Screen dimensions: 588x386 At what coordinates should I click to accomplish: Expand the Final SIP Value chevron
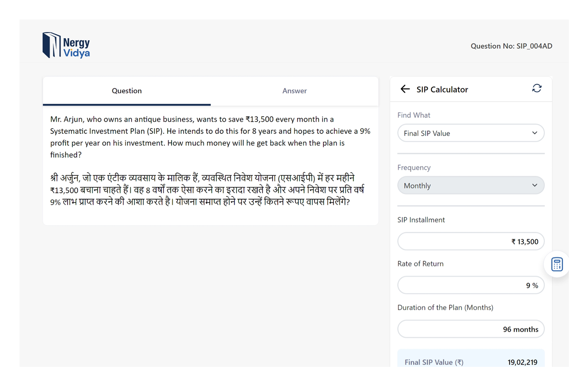click(x=534, y=133)
